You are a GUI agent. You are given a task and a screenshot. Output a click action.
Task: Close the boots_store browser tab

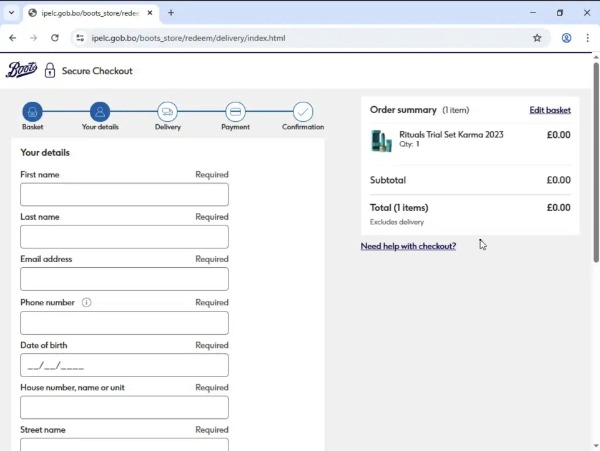click(150, 13)
